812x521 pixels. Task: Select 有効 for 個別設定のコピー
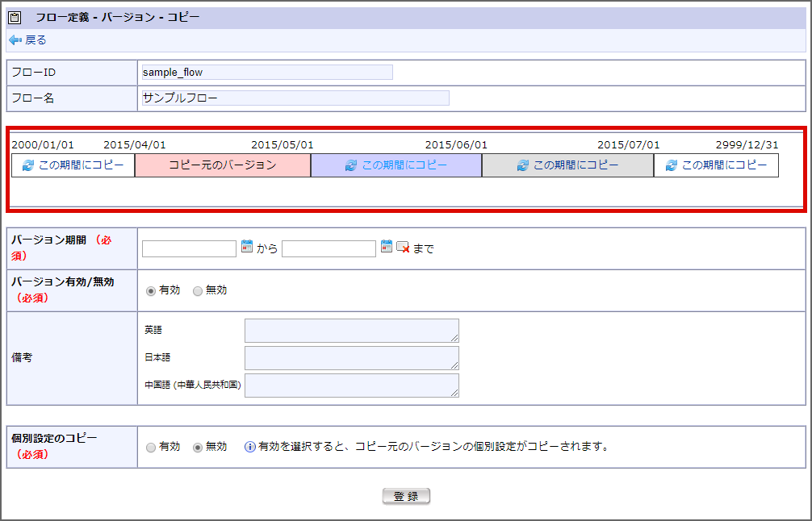tap(151, 448)
